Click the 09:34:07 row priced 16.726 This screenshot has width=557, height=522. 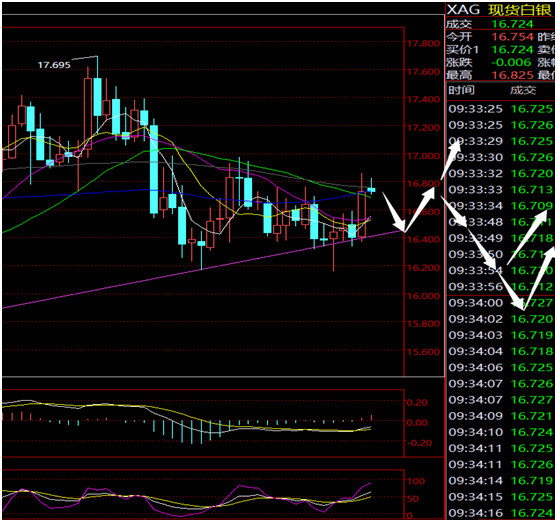(501, 384)
